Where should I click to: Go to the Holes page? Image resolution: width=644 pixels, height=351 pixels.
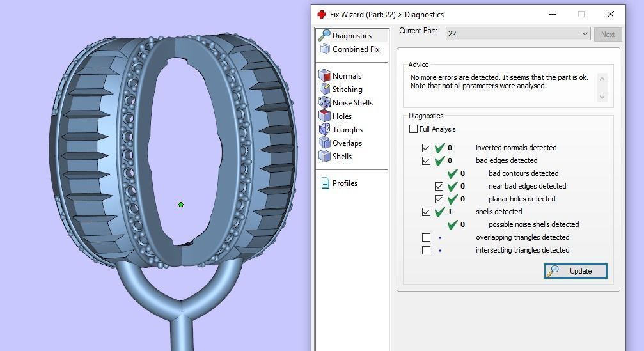point(342,116)
